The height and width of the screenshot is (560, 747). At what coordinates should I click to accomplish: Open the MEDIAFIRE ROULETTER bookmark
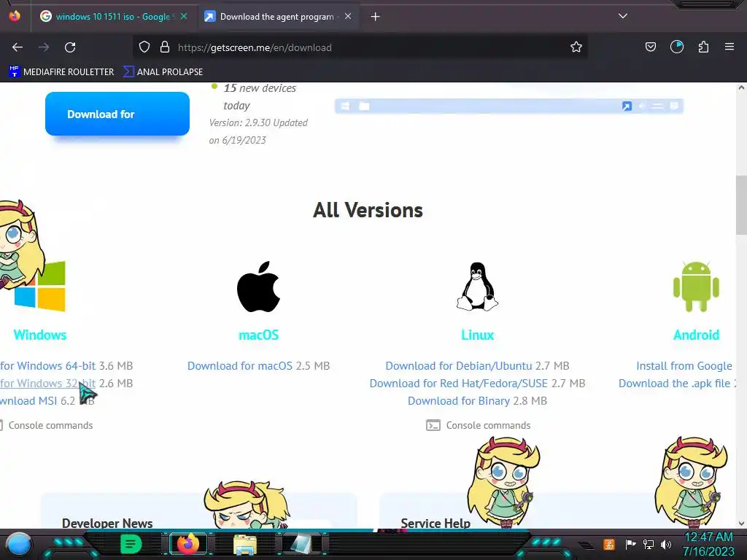61,72
